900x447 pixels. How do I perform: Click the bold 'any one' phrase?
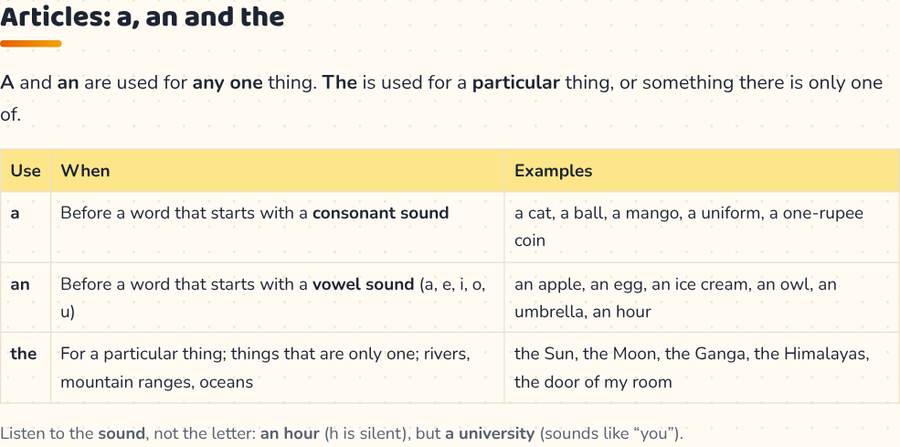228,83
